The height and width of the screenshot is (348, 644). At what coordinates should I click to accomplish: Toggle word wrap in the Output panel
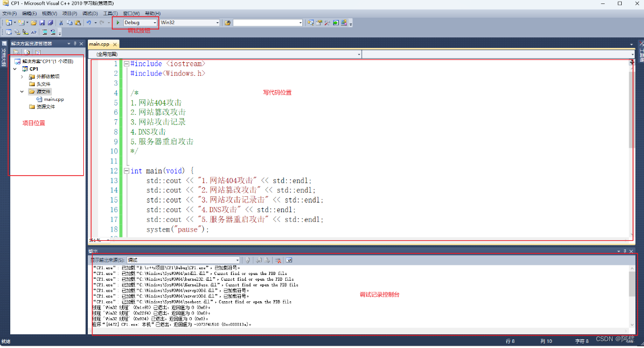[x=289, y=260]
